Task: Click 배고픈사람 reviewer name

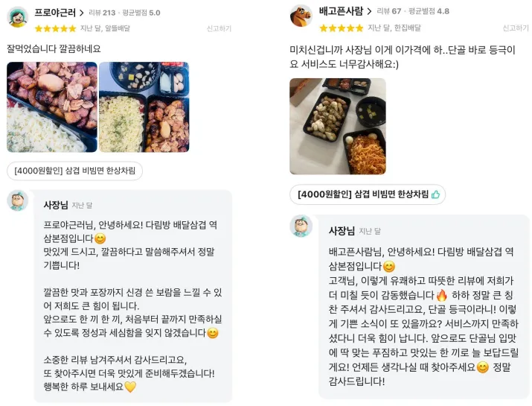Action: [x=341, y=11]
